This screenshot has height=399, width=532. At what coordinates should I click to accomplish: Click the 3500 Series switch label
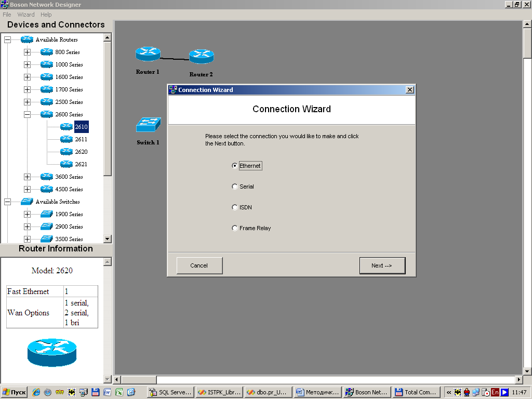click(69, 239)
